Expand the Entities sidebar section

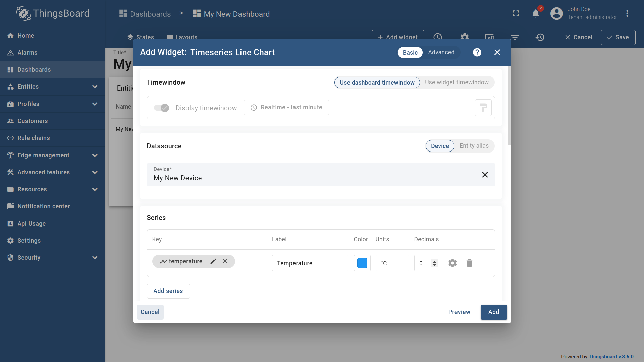(x=95, y=87)
